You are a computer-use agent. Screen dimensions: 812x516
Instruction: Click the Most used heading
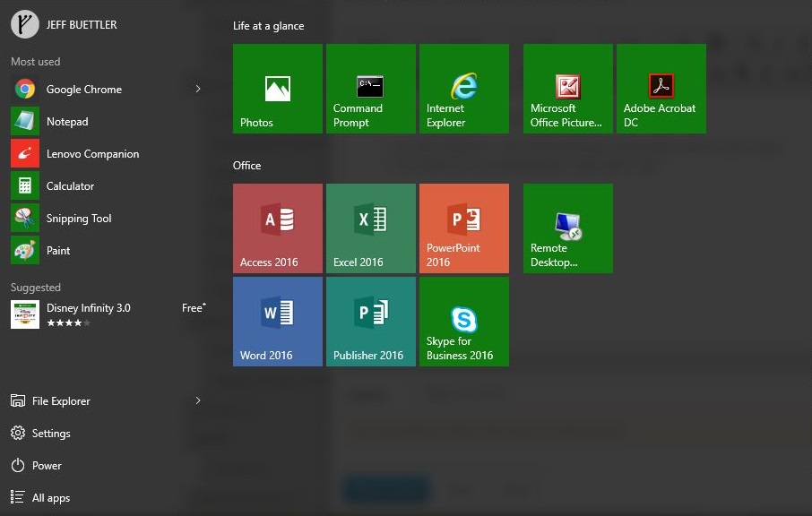pos(36,62)
